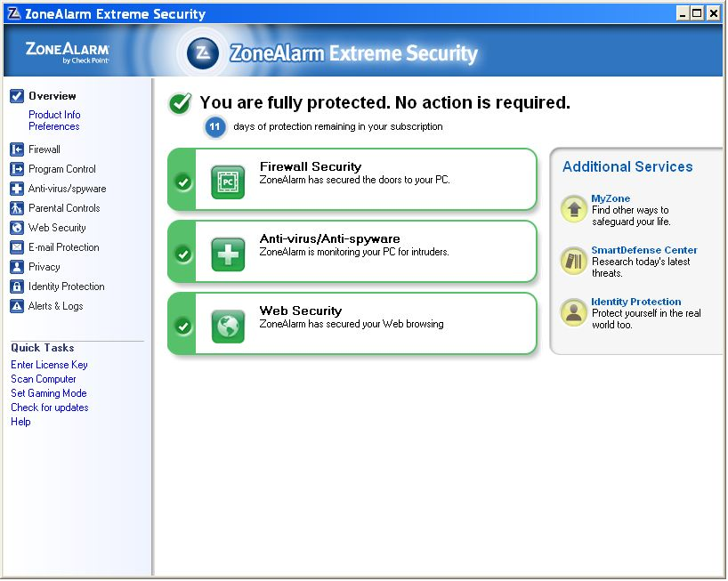Click the Overview checkmark icon in sidebar
Viewport: 728px width, 581px height.
coord(17,96)
